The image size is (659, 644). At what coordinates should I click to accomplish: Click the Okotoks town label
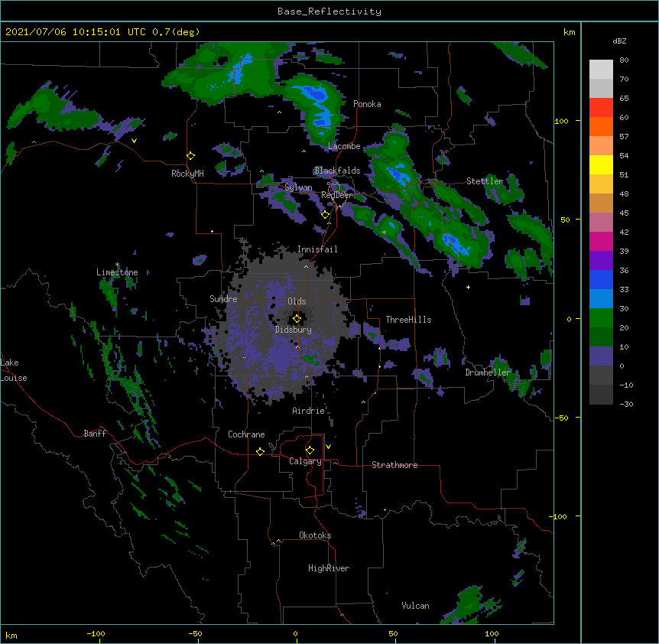click(315, 535)
